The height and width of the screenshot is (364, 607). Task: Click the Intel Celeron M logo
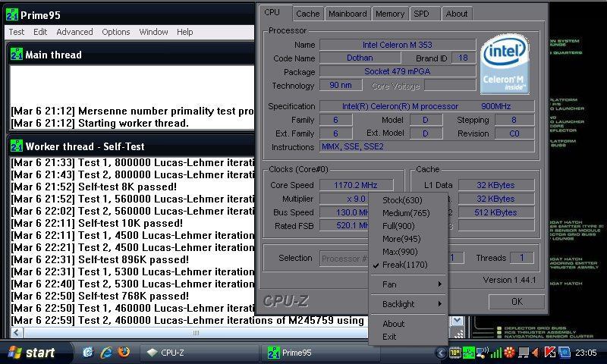pos(505,64)
